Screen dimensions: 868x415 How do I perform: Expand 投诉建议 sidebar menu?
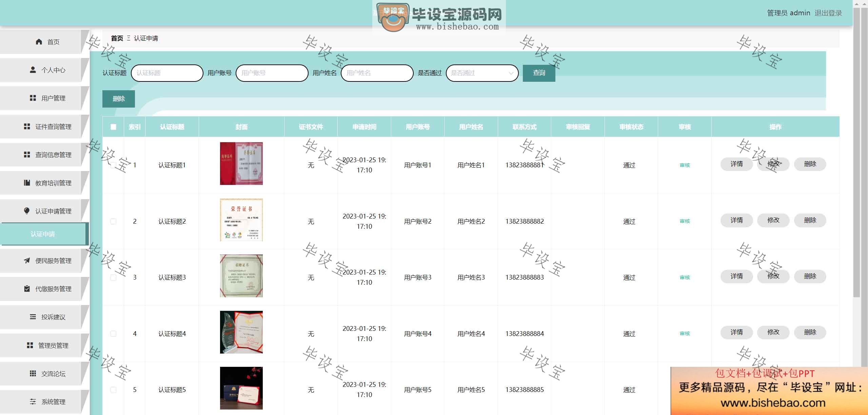(x=45, y=317)
